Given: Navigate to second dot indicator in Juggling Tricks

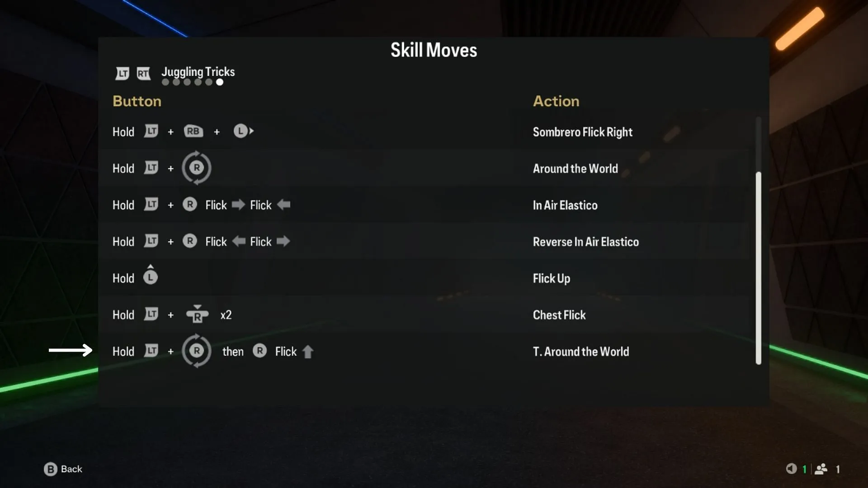Looking at the screenshot, I should [175, 83].
